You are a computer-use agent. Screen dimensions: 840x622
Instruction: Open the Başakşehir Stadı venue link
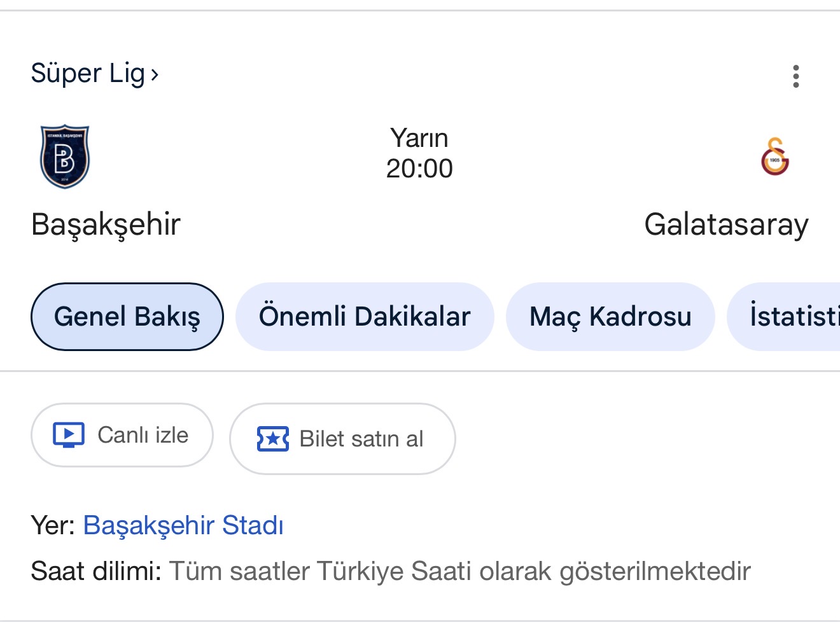[183, 525]
